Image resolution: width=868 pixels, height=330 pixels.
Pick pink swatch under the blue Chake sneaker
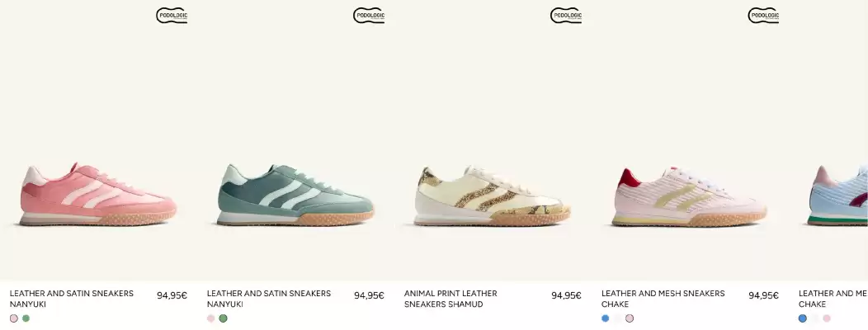tap(827, 318)
